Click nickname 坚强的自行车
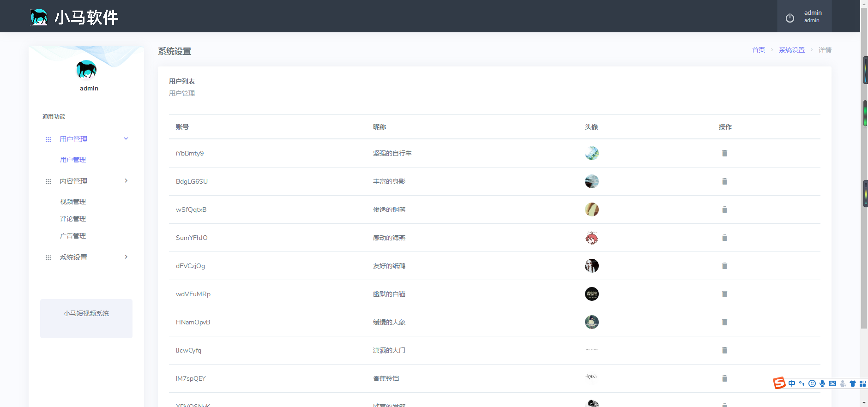The image size is (868, 407). (x=392, y=153)
